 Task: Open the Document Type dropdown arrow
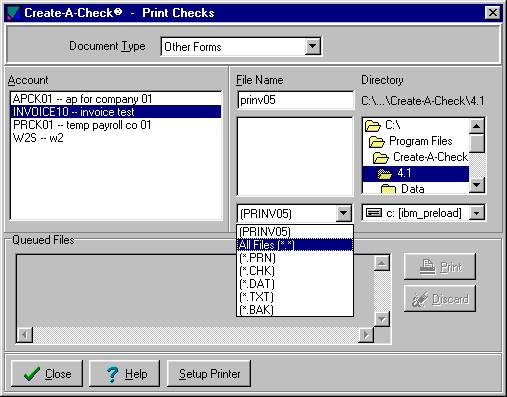point(312,46)
